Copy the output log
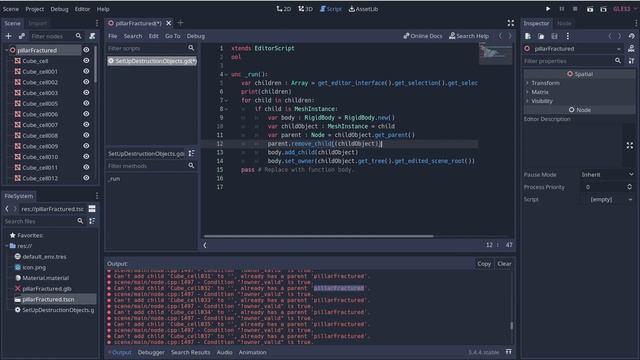 click(484, 264)
